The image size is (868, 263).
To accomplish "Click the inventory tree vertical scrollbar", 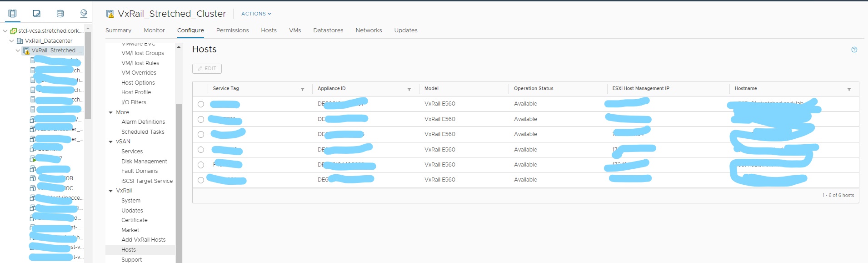I will pyautogui.click(x=88, y=75).
